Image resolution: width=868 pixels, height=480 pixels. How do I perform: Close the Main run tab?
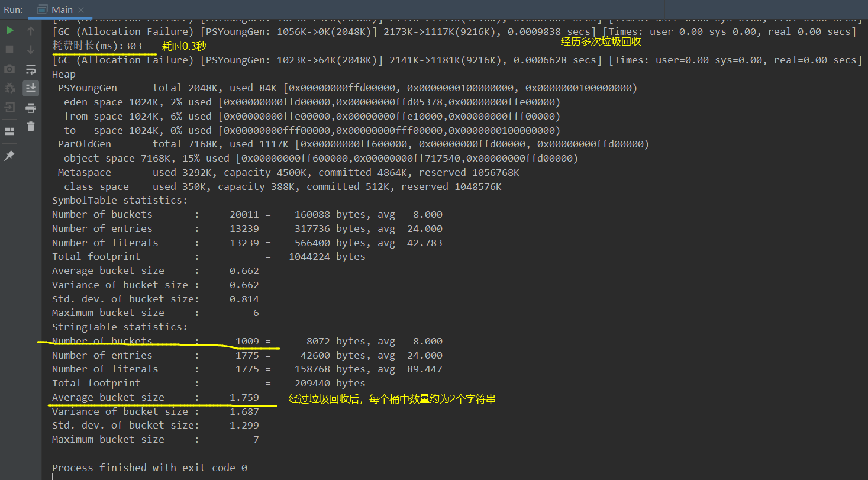[x=81, y=10]
